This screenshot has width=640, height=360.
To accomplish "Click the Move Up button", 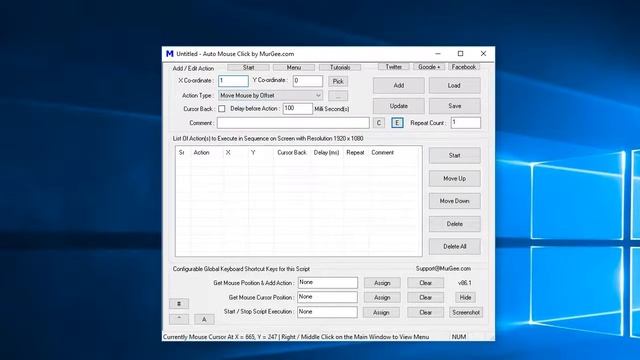I will click(x=454, y=178).
